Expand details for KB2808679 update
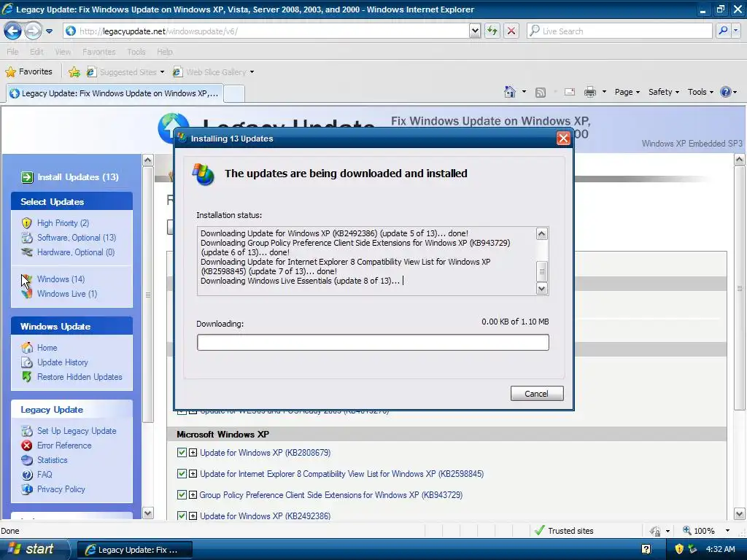 [193, 453]
